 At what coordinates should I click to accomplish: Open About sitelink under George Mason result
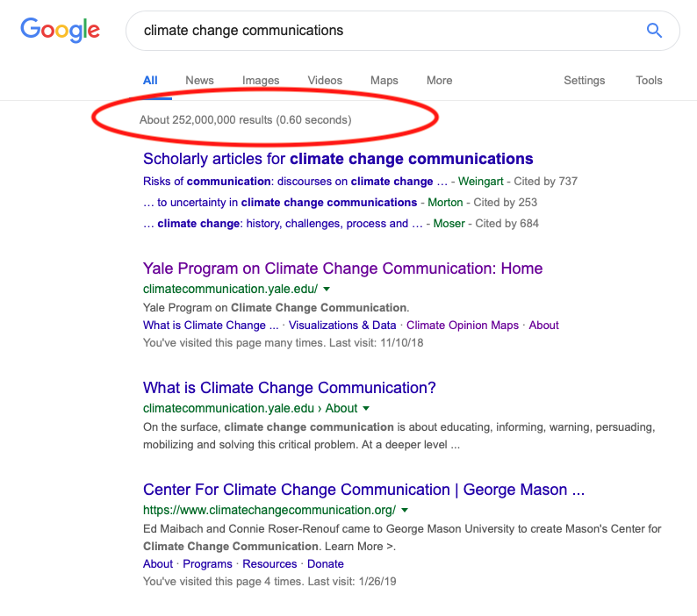click(158, 564)
